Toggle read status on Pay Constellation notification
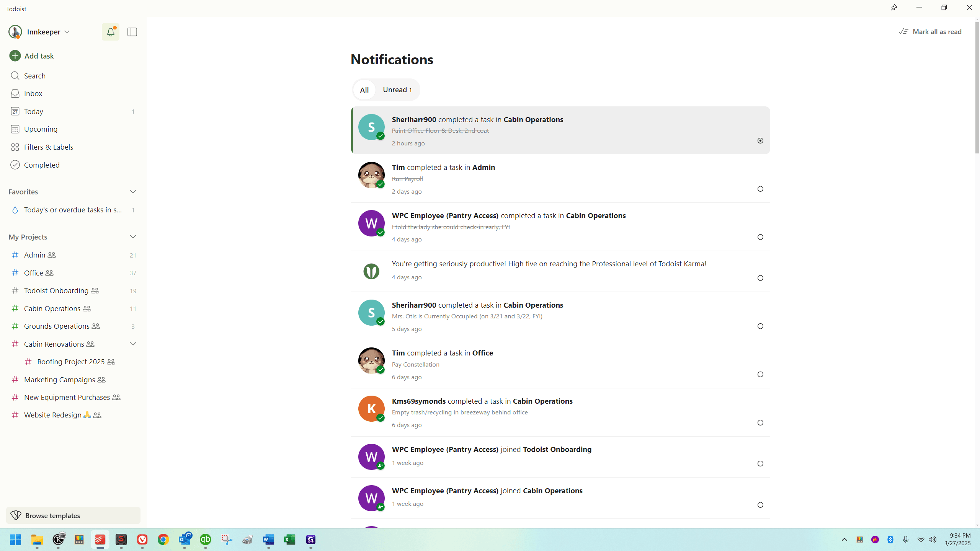980x551 pixels. [760, 375]
